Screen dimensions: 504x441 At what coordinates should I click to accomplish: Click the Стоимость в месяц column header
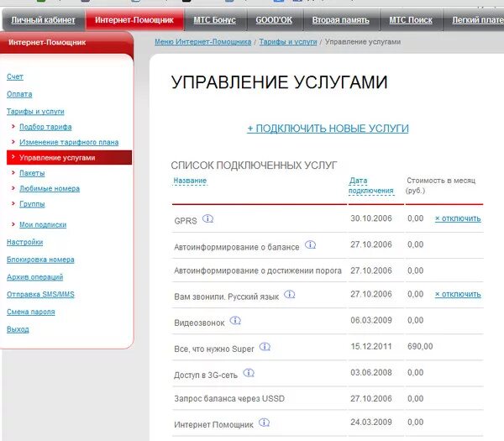[441, 186]
